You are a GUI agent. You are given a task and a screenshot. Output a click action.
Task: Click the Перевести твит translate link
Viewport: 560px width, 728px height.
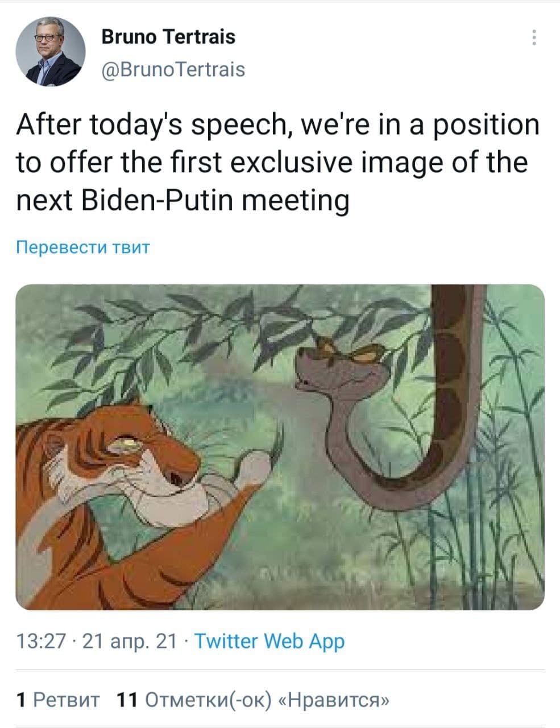83,247
